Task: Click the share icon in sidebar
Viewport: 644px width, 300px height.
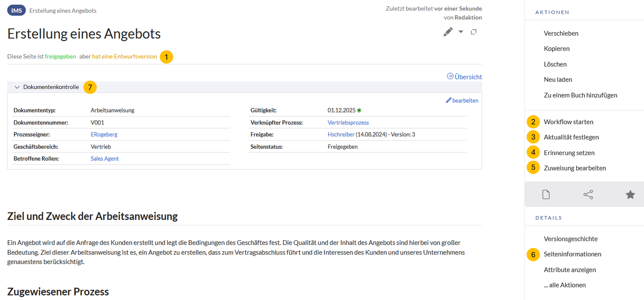Action: [588, 194]
